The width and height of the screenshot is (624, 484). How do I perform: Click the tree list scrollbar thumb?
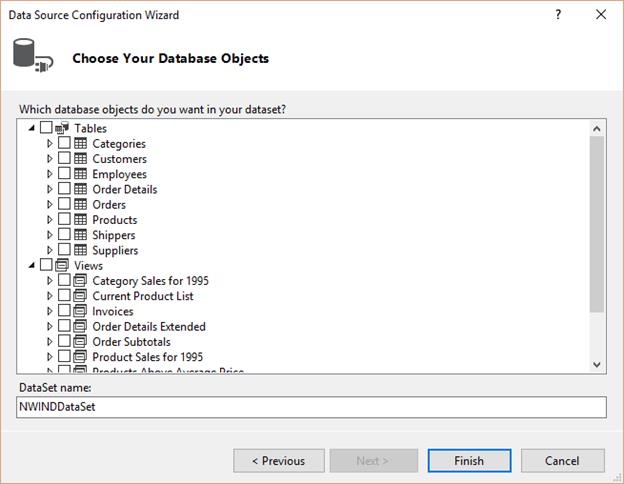[x=597, y=224]
